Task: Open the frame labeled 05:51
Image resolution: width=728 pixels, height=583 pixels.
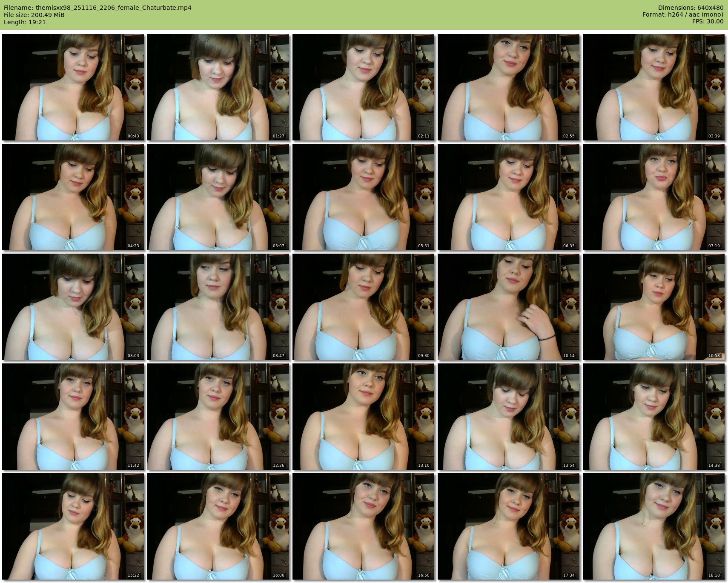Action: [x=363, y=197]
